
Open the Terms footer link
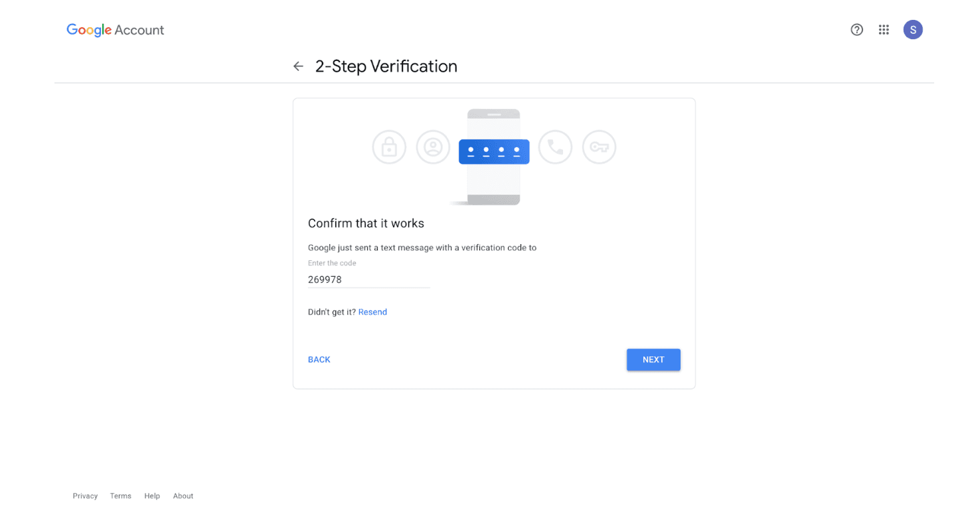(x=121, y=496)
